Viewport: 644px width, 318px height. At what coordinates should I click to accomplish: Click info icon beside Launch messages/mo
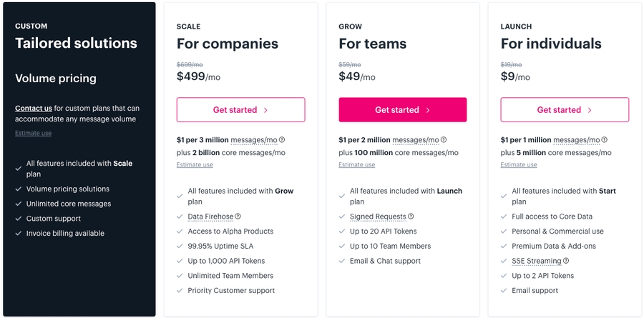605,140
